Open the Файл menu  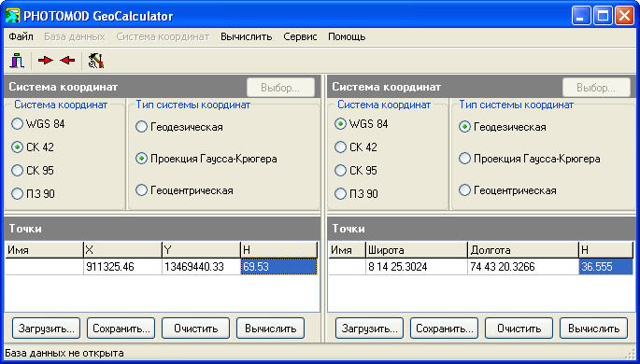[21, 36]
